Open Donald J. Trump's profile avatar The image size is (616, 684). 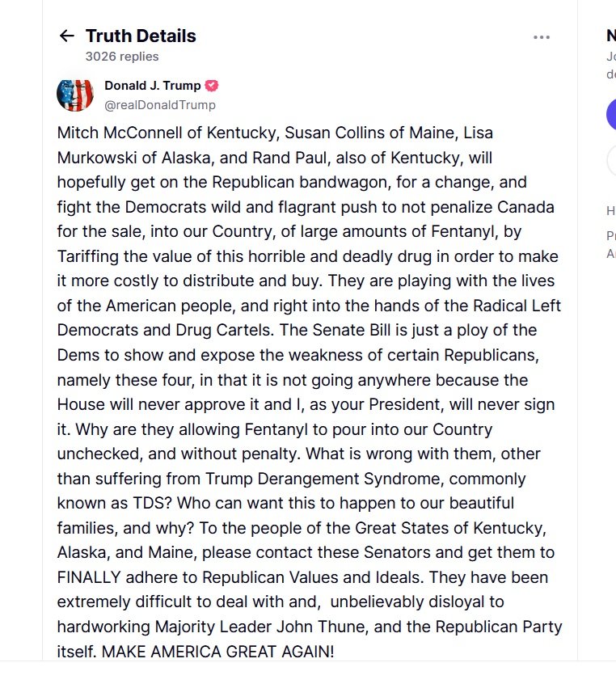pos(75,95)
